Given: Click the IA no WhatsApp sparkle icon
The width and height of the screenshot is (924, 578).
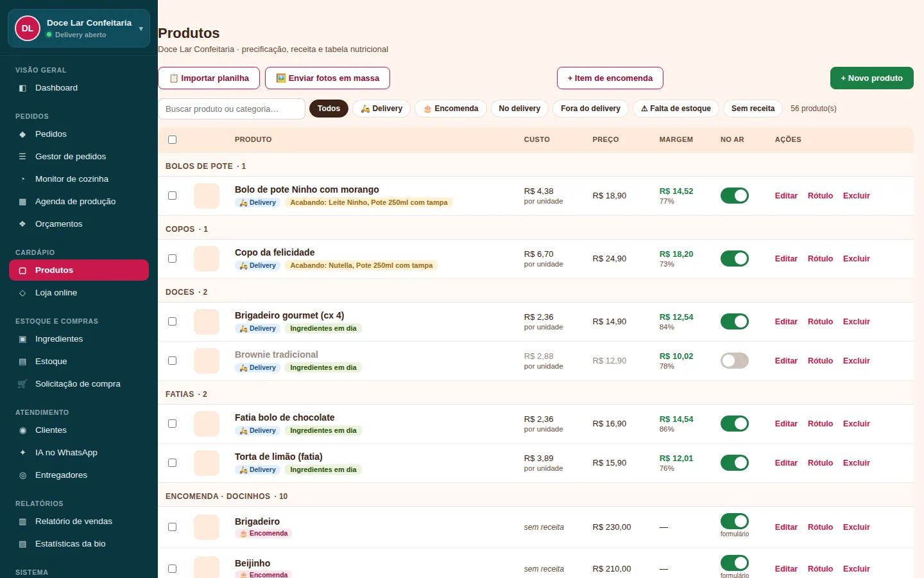Looking at the screenshot, I should click(22, 453).
